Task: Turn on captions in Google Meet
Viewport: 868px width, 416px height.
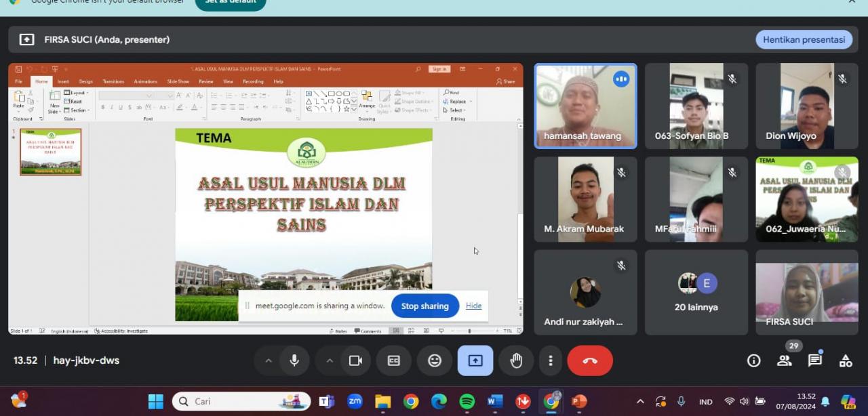Action: [x=394, y=360]
